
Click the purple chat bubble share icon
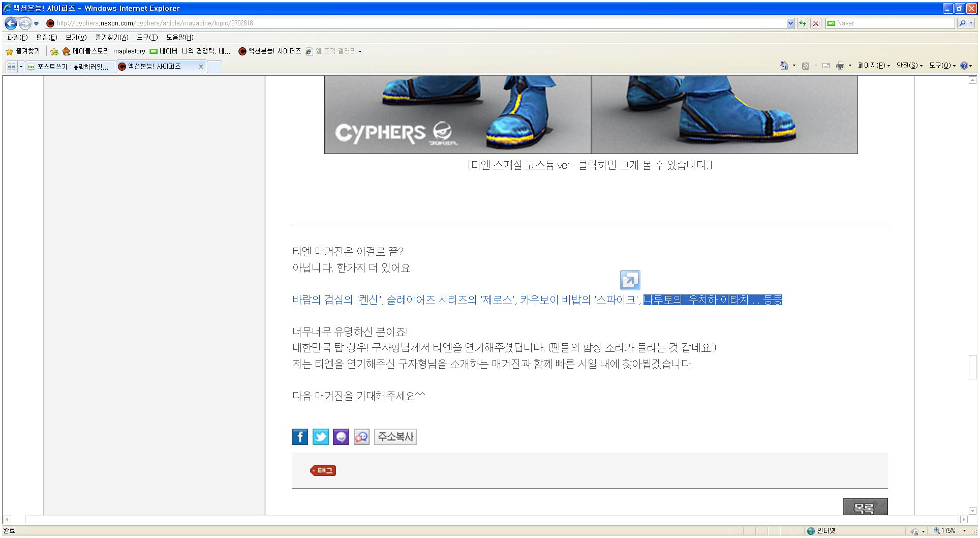[x=341, y=437]
